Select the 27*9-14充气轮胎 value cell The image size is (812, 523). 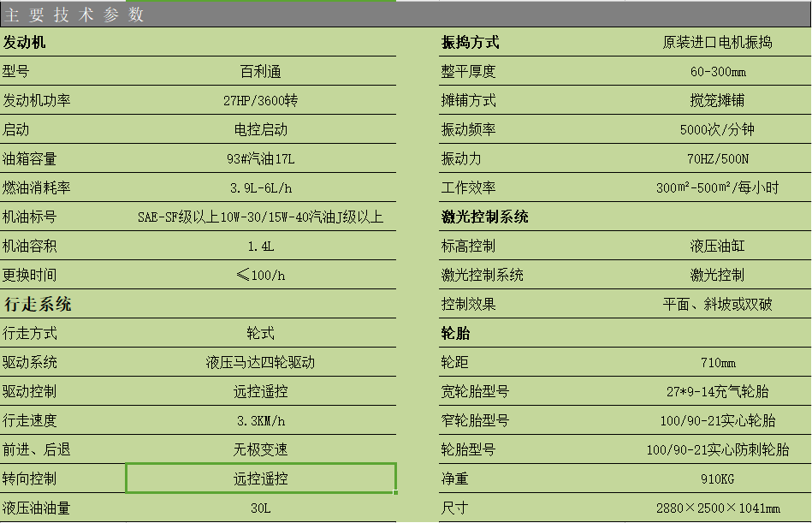[x=718, y=391]
